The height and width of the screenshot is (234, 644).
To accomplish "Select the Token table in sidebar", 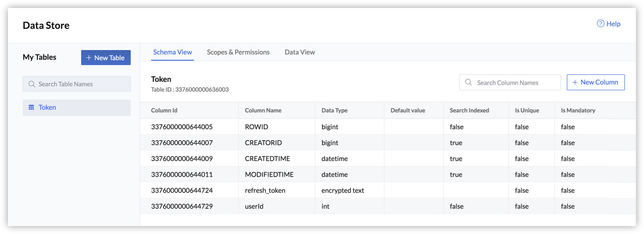I will click(x=47, y=107).
